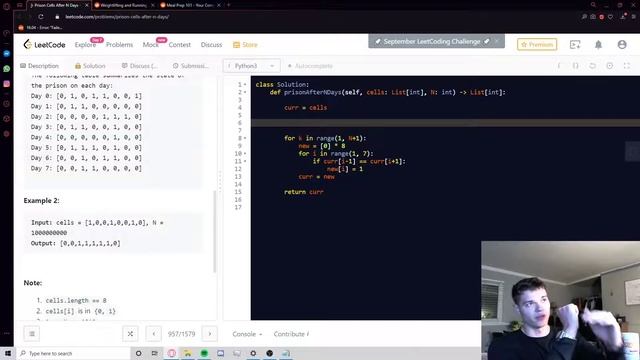Viewport: 640px width, 360px height.
Task: Fold the inner loop at line 10
Action: pos(245,153)
